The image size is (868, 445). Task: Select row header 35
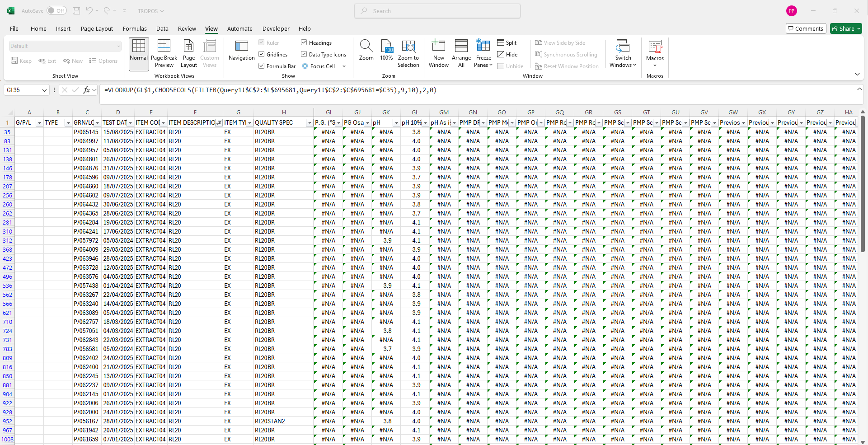click(x=7, y=132)
